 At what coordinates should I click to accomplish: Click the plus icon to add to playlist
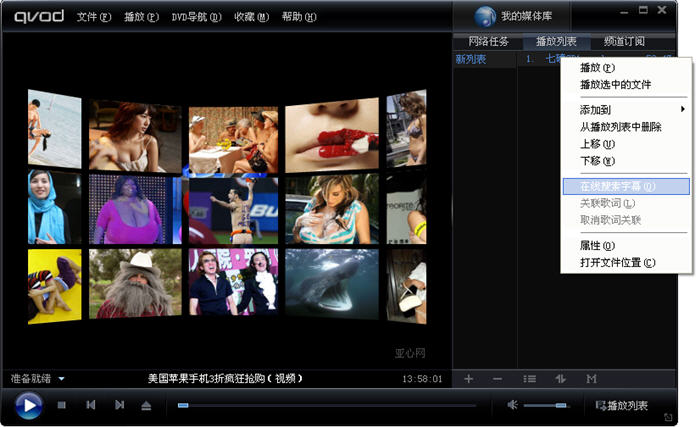click(468, 379)
